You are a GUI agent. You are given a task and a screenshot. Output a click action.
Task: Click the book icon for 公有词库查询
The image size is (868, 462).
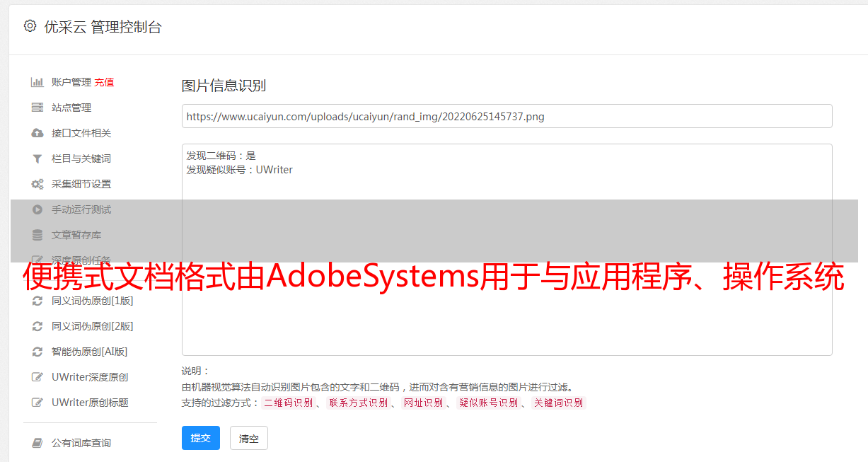[x=37, y=443]
